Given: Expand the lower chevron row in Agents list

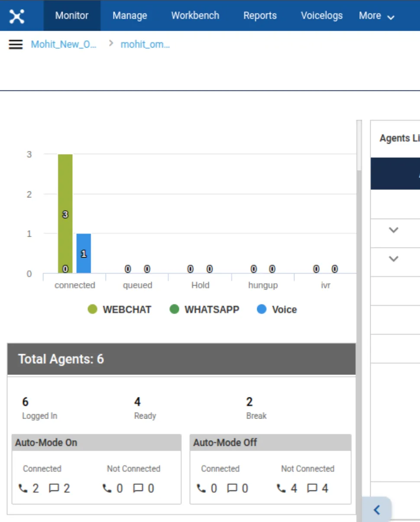Looking at the screenshot, I should point(394,259).
